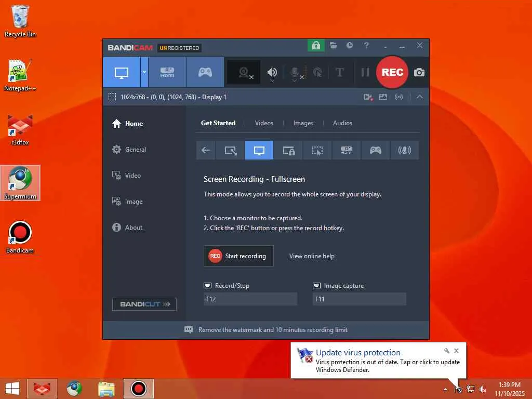Open the Windows Start button
The image size is (532, 399).
click(12, 389)
